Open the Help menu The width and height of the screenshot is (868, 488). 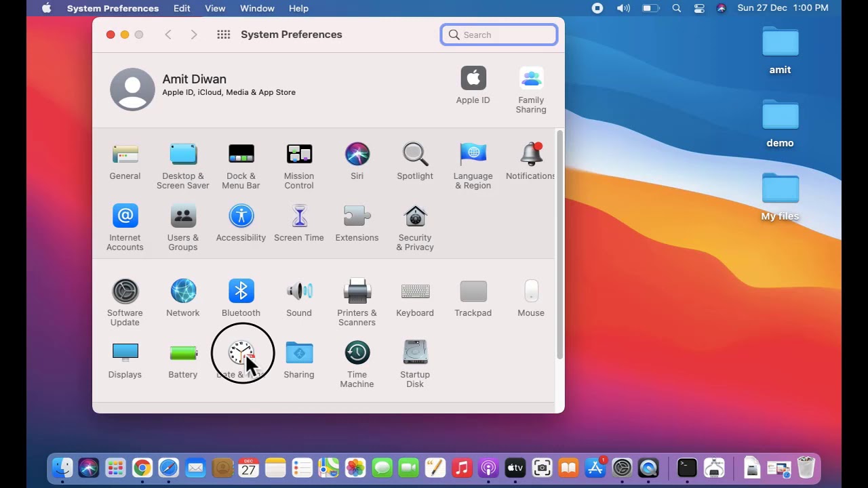click(x=298, y=8)
